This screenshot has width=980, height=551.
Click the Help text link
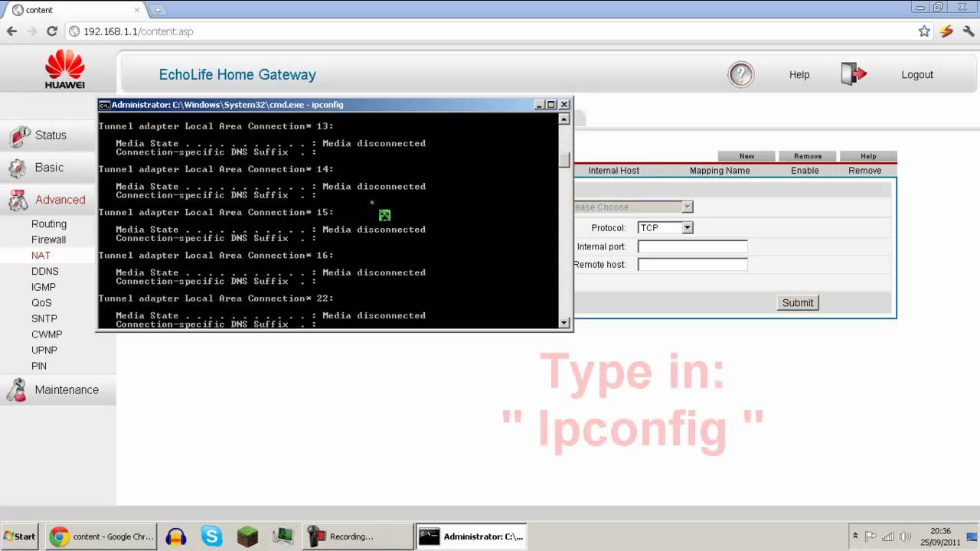(x=799, y=75)
